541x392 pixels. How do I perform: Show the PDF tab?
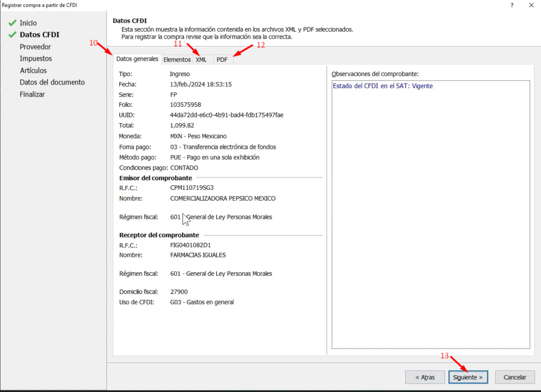222,60
